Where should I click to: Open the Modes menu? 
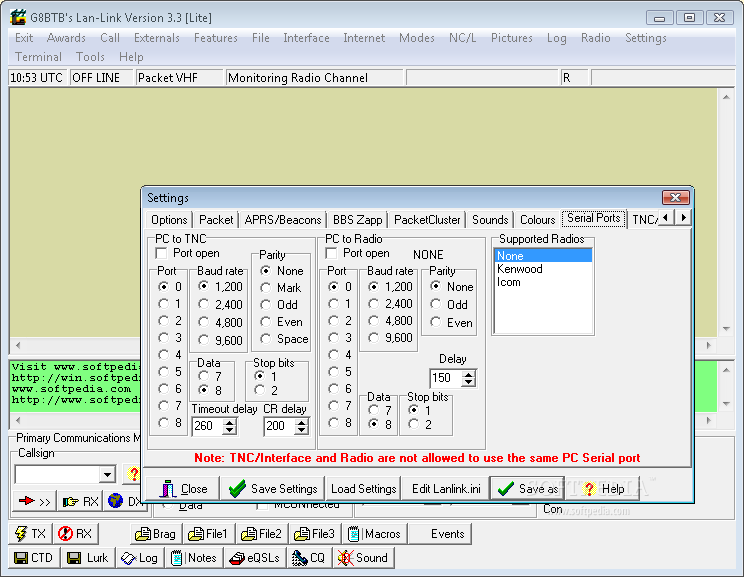coord(417,38)
